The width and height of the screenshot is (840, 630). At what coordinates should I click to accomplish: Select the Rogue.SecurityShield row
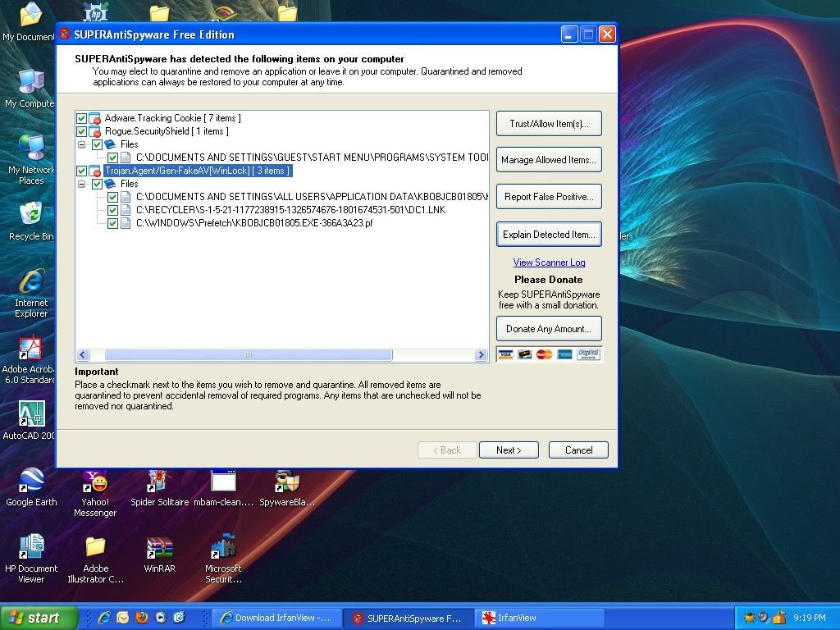point(167,131)
